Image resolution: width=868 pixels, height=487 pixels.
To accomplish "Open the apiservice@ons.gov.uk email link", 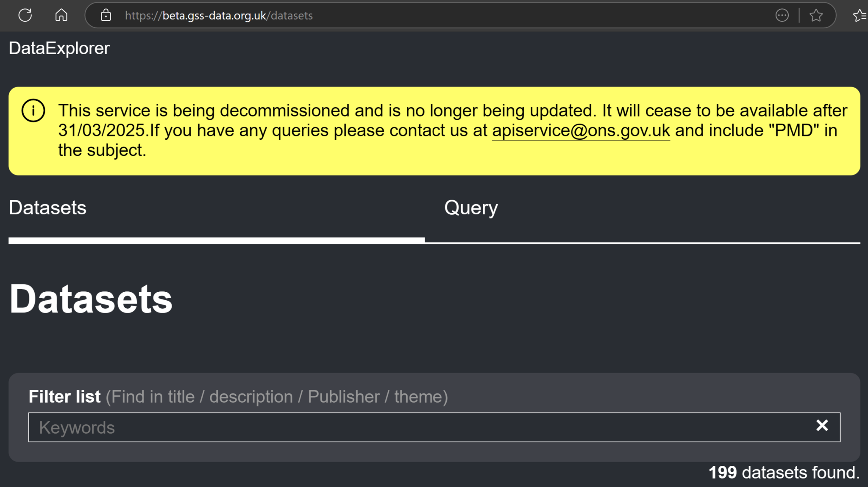I will pos(581,130).
